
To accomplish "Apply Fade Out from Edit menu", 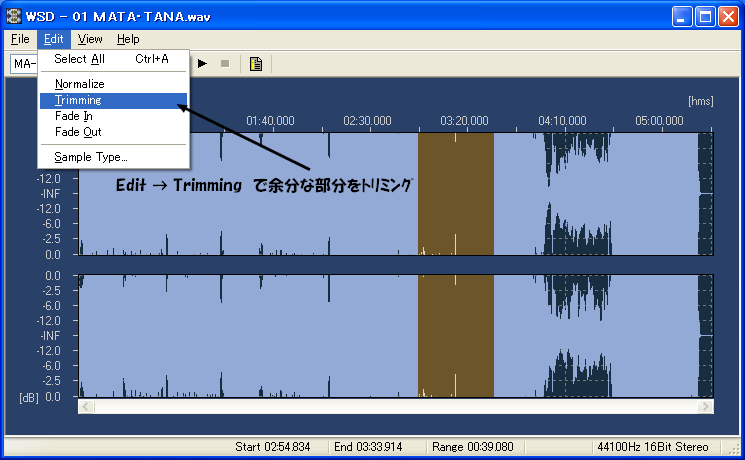I will (114, 132).
